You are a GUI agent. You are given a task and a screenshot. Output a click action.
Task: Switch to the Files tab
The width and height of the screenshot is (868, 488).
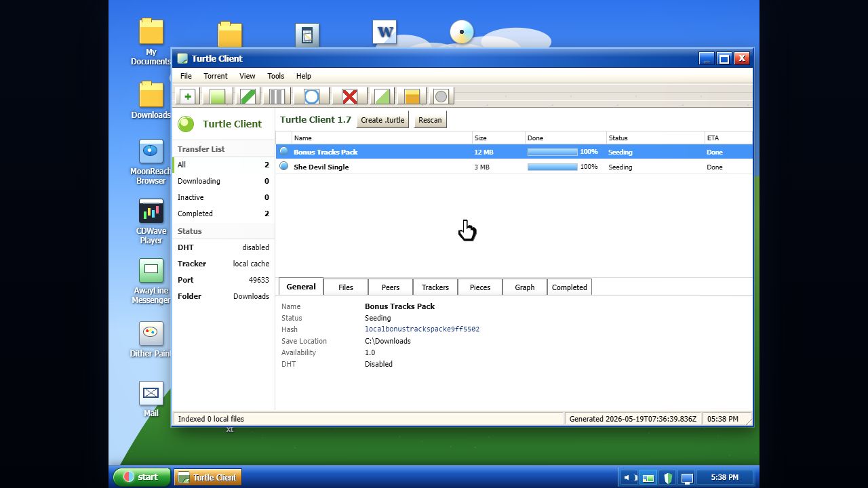click(x=346, y=287)
